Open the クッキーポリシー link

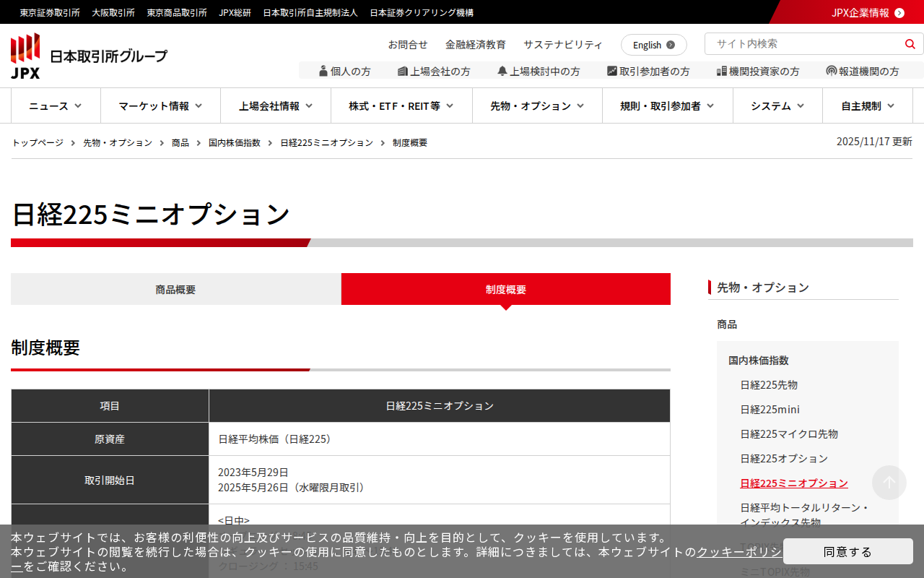(739, 552)
